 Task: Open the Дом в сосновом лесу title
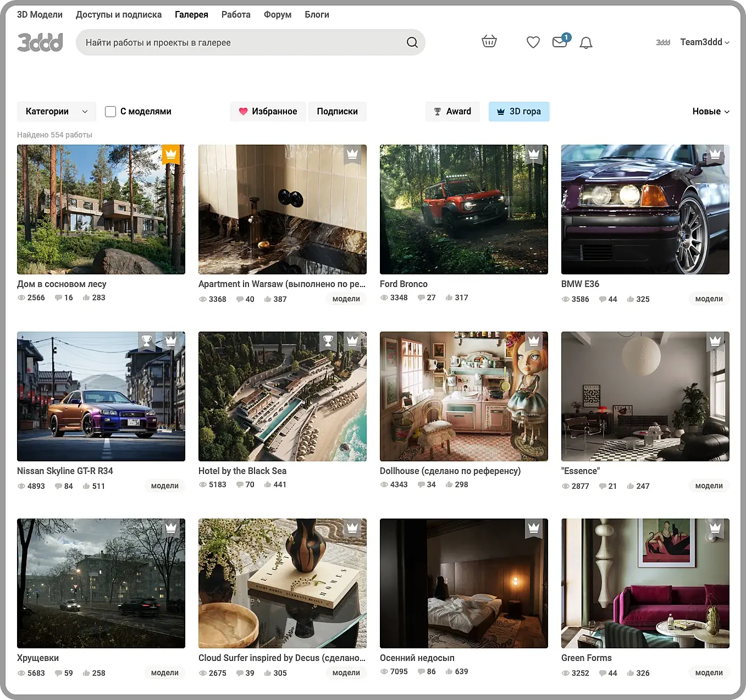pyautogui.click(x=62, y=284)
